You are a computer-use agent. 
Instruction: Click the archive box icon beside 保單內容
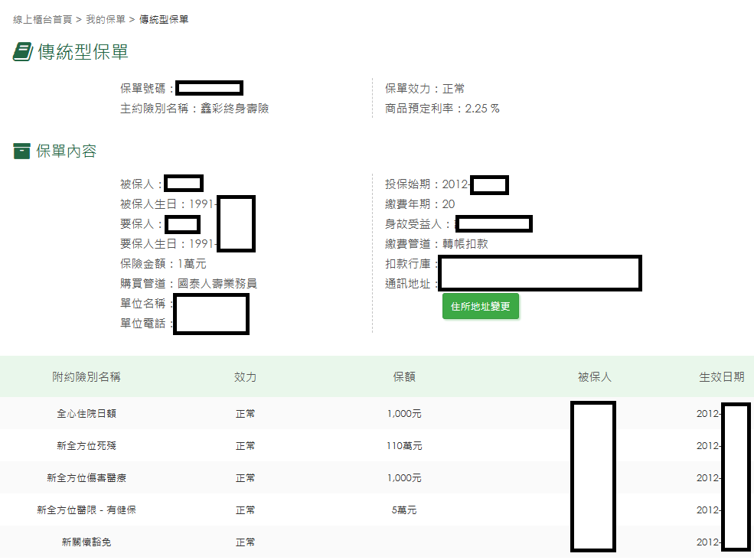[x=21, y=151]
